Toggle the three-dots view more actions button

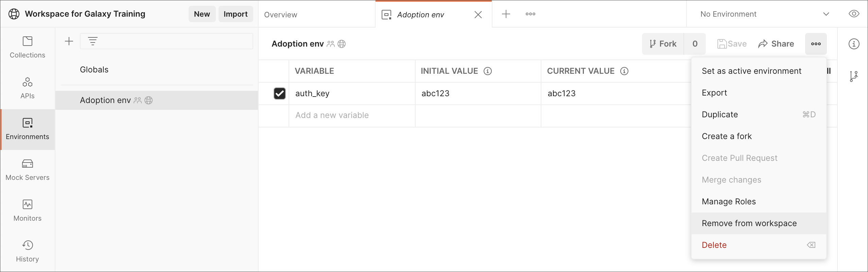(816, 44)
